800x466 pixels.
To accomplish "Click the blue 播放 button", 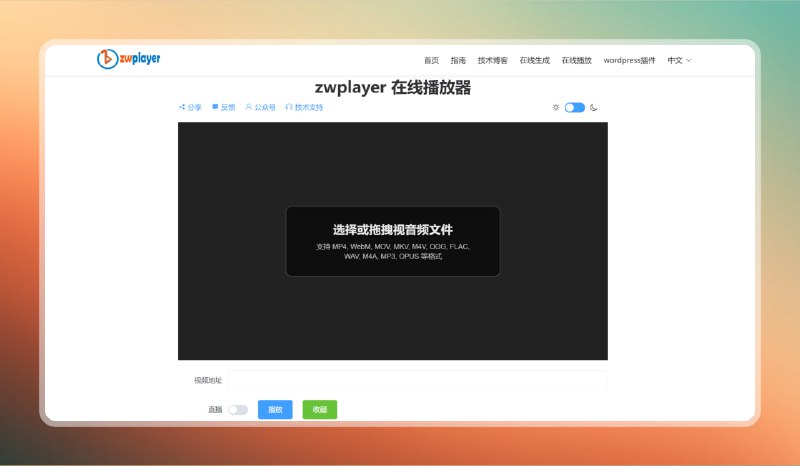I will 275,409.
